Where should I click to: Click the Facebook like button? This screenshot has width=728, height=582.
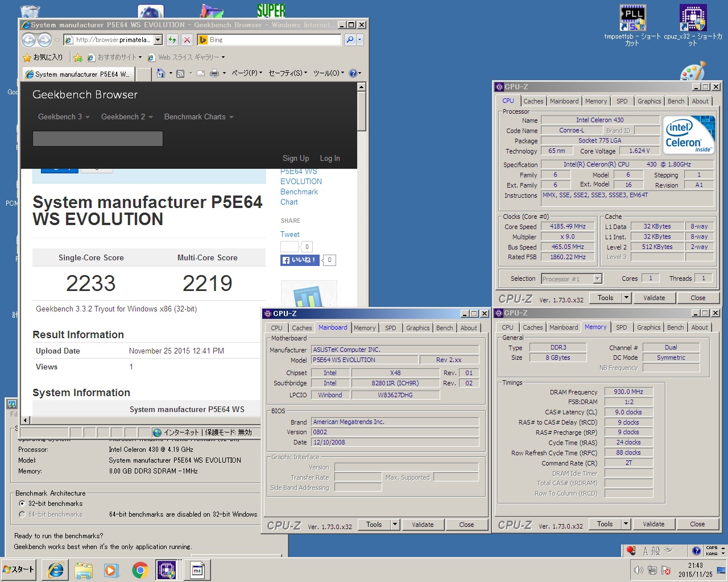300,260
